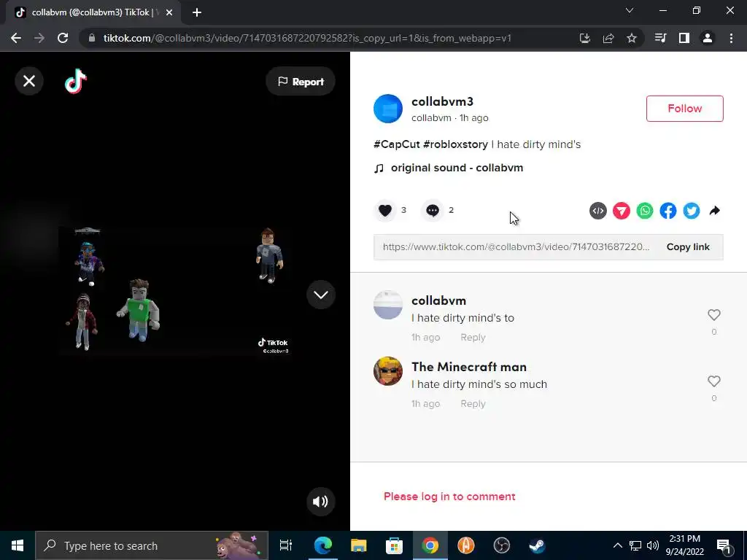Reload the TikTok page
747x560 pixels.
pos(63,38)
